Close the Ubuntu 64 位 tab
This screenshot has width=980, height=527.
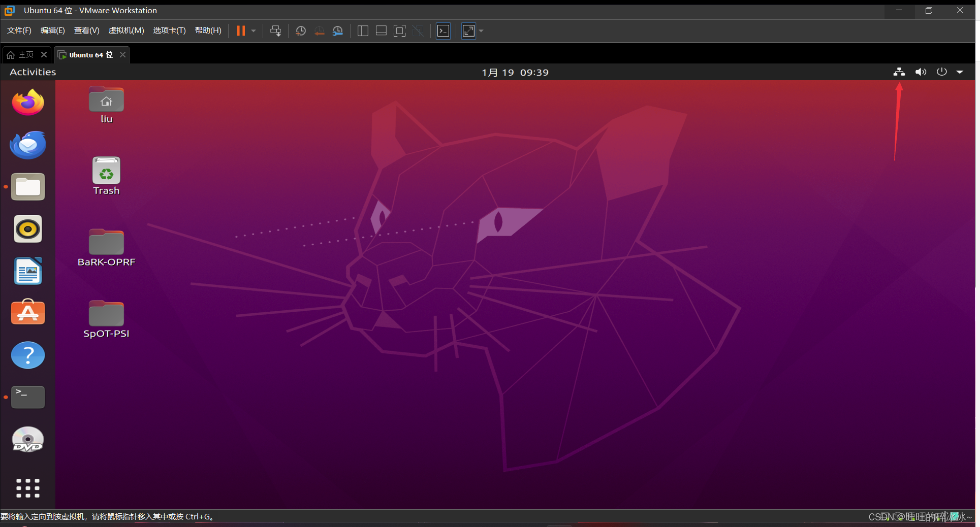pos(122,55)
